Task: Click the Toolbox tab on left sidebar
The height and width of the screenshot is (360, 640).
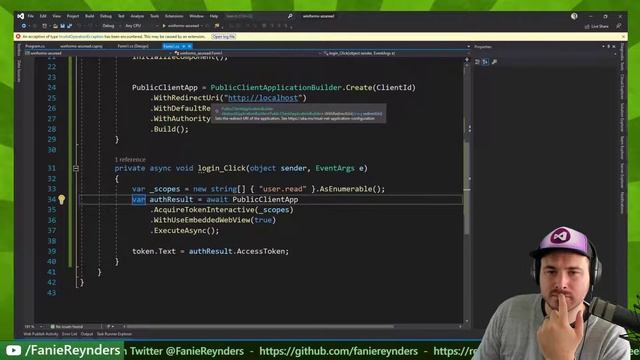Action: tap(19, 50)
